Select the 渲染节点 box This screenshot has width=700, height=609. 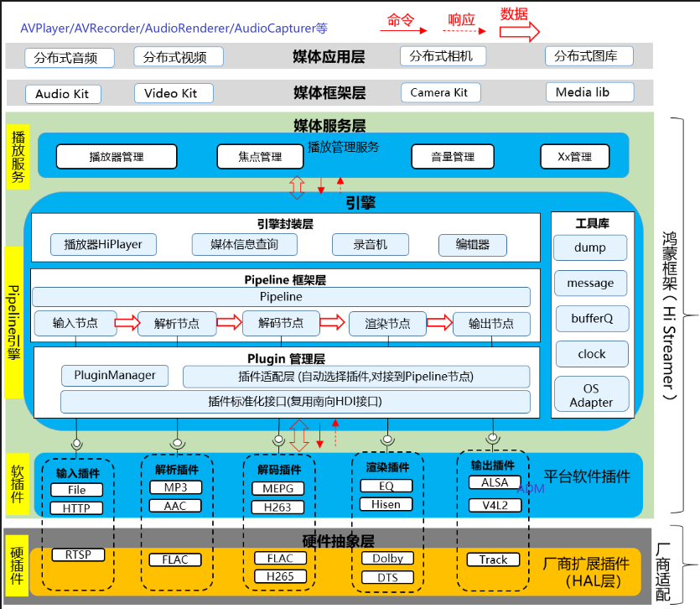pos(387,324)
